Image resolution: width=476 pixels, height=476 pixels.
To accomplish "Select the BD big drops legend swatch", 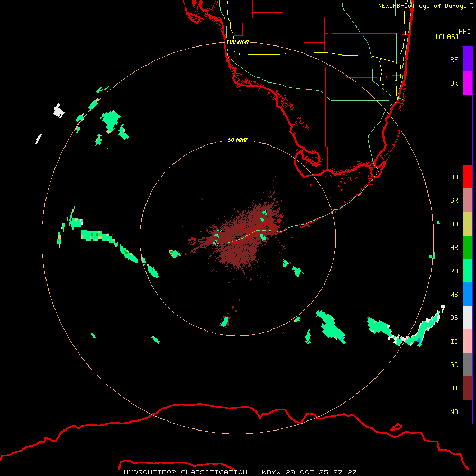I will [467, 224].
